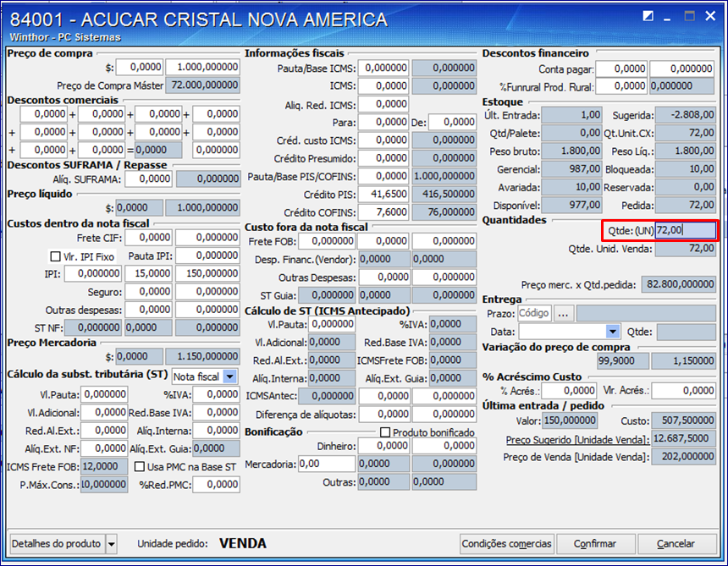The height and width of the screenshot is (566, 728).
Task: Click the restore-down icon in the title bar
Action: [x=648, y=17]
